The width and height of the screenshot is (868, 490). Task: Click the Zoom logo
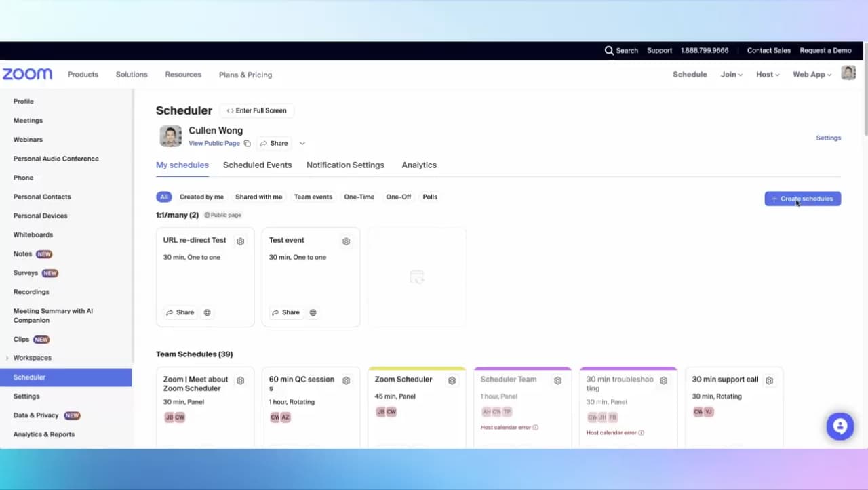27,75
